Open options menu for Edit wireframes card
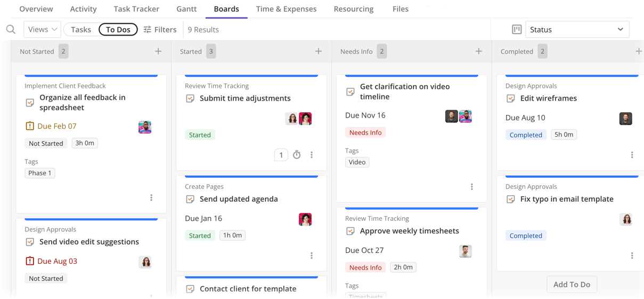Viewport: 644px width, 299px height. pos(632,155)
